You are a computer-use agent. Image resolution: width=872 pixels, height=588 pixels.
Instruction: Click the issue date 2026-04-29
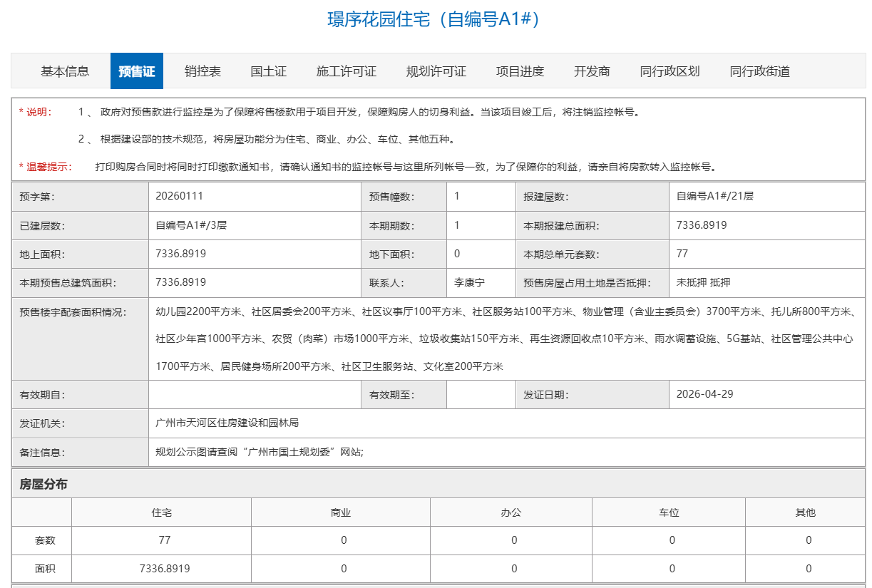point(704,394)
